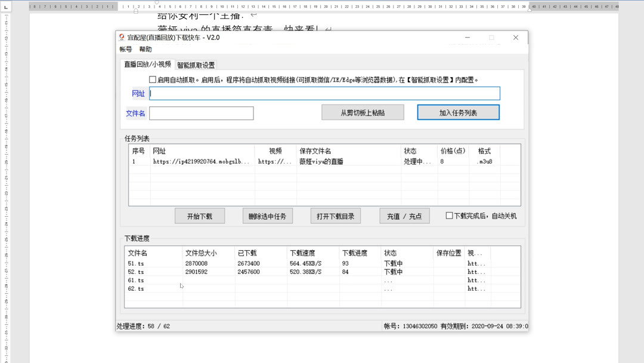
Task: Click 删除选中任务 to remove selected task
Action: click(x=267, y=215)
